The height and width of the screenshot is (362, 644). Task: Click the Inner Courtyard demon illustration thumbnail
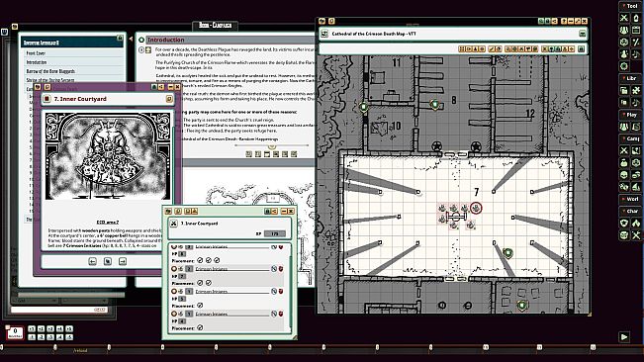108,156
